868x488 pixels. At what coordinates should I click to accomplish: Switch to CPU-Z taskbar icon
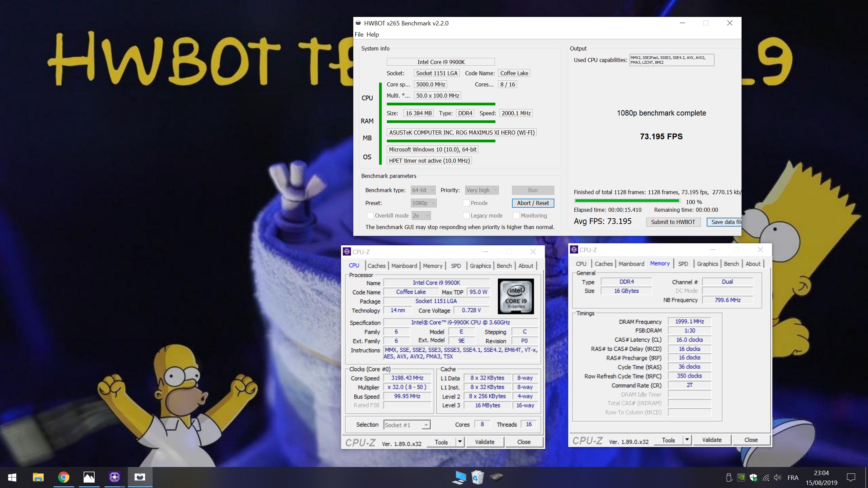(115, 477)
